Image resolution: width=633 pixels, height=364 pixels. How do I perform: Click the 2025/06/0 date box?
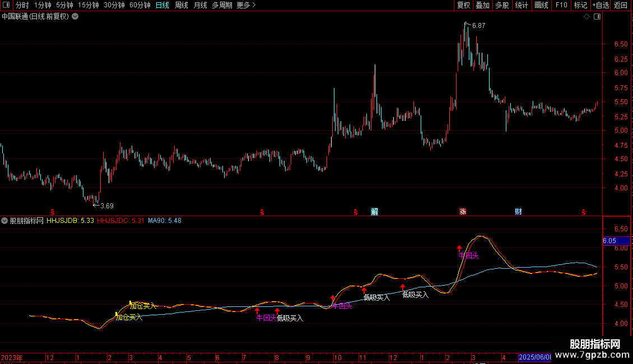(535, 357)
